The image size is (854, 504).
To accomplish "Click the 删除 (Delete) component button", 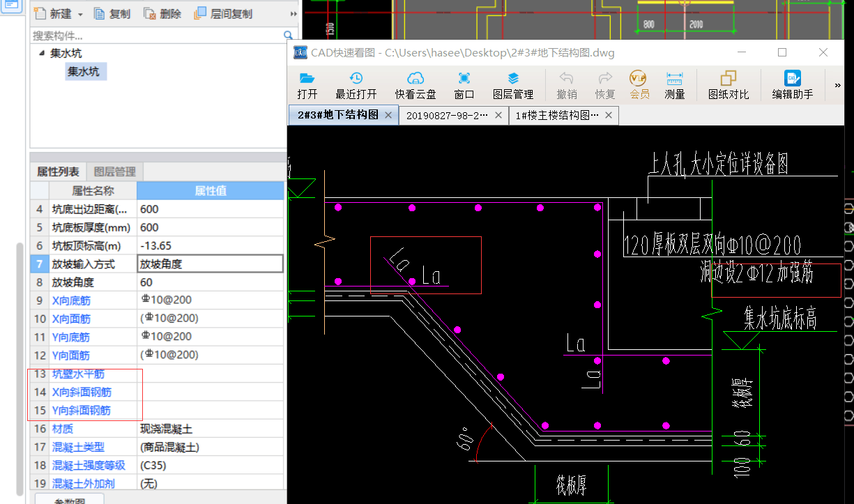I will [162, 14].
